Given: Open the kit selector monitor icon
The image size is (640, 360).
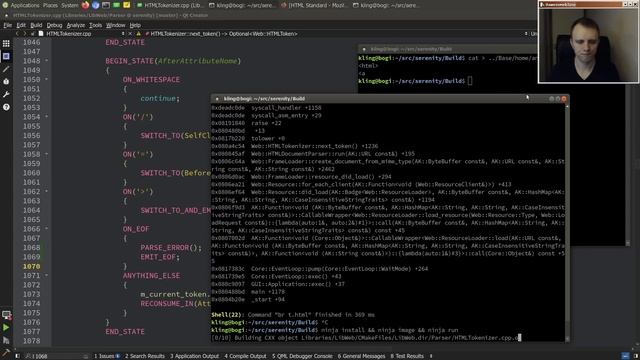Looking at the screenshot, I should tap(6, 315).
